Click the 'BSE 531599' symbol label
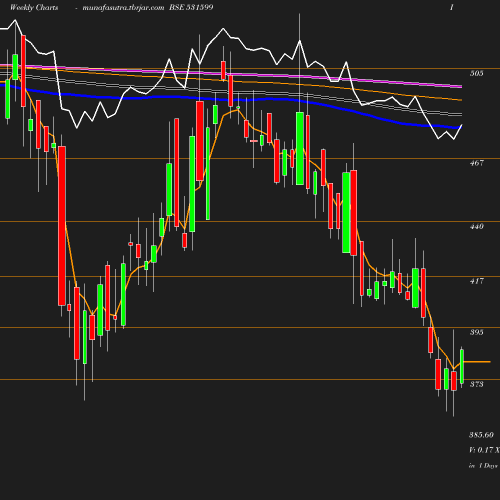The width and height of the screenshot is (500, 500). [191, 7]
